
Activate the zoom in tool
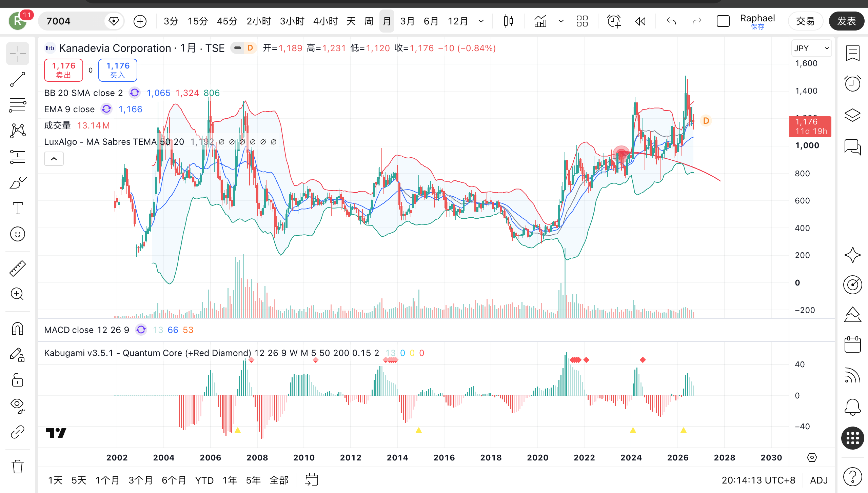(x=18, y=294)
